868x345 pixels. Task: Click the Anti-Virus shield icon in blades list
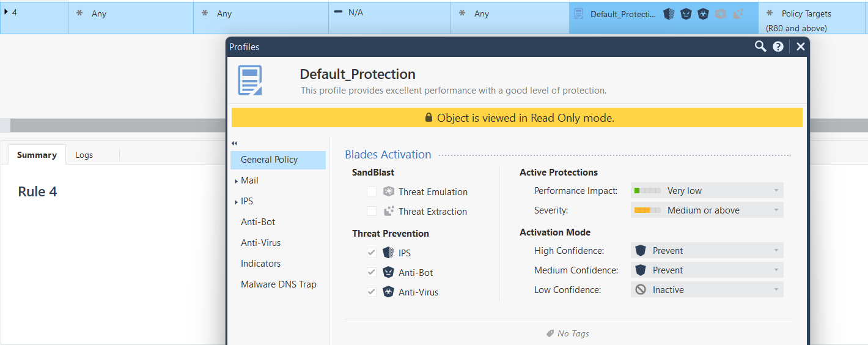(x=388, y=292)
